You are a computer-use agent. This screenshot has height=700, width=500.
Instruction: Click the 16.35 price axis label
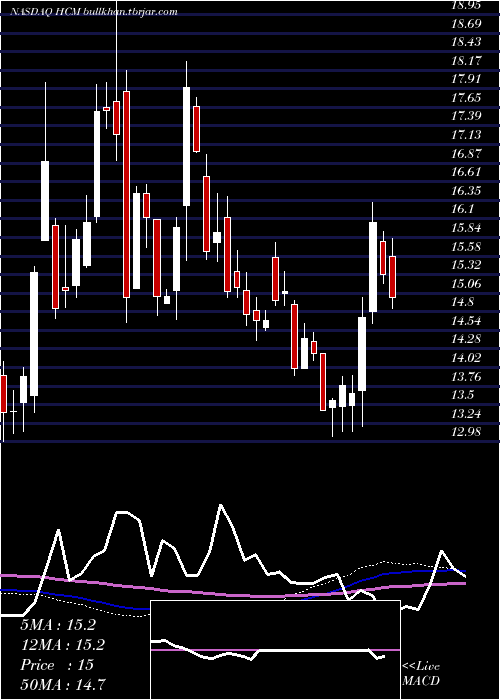click(x=466, y=191)
